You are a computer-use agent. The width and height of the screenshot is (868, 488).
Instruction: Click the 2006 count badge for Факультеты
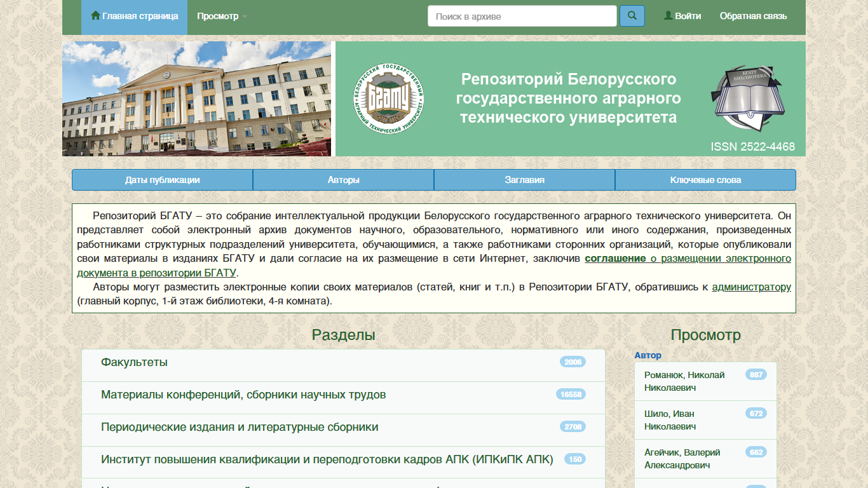573,362
